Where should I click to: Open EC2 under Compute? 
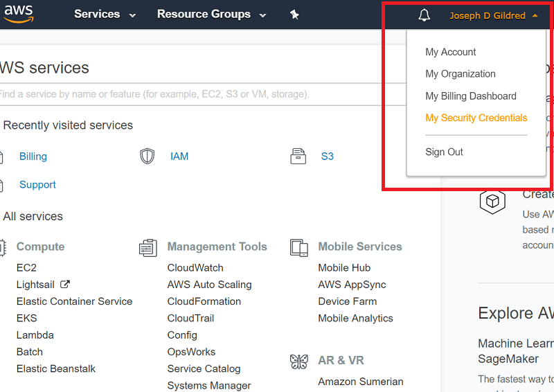(26, 267)
